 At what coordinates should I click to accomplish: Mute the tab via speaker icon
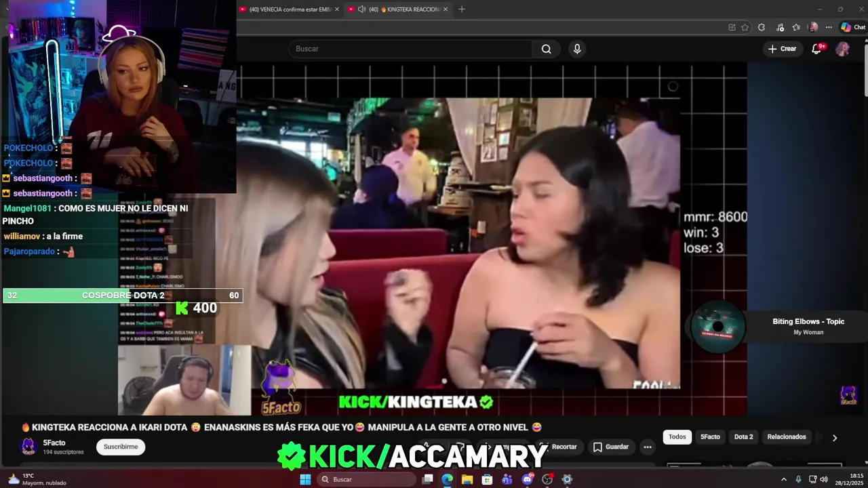361,9
